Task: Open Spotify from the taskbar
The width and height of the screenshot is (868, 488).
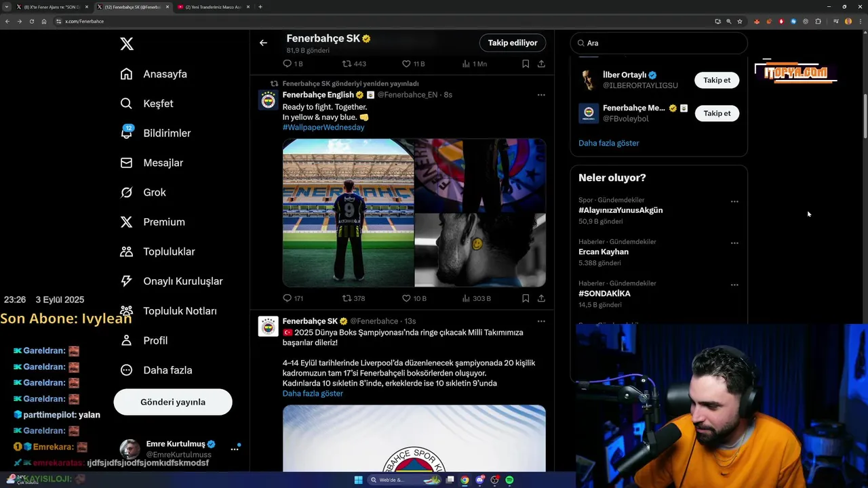Action: 509,480
